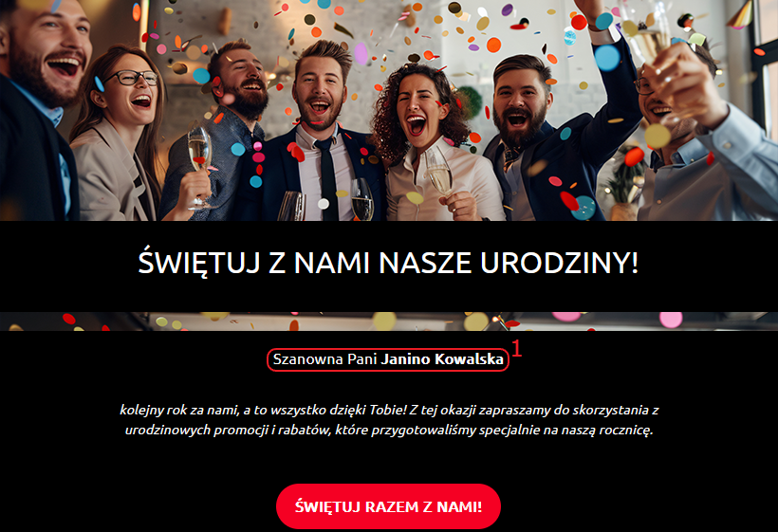
Task: Click the man wearing a black tie
Action: [318, 134]
